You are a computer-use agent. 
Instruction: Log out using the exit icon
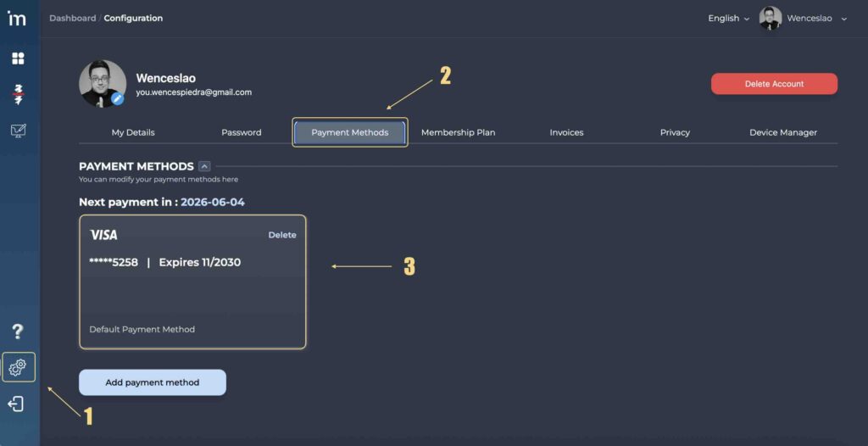pyautogui.click(x=16, y=404)
